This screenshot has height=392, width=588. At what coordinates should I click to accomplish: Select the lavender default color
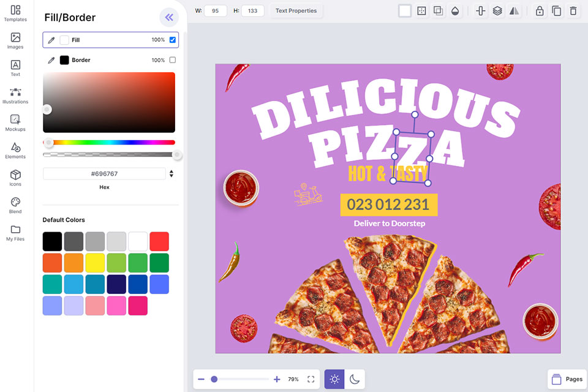coord(73,306)
